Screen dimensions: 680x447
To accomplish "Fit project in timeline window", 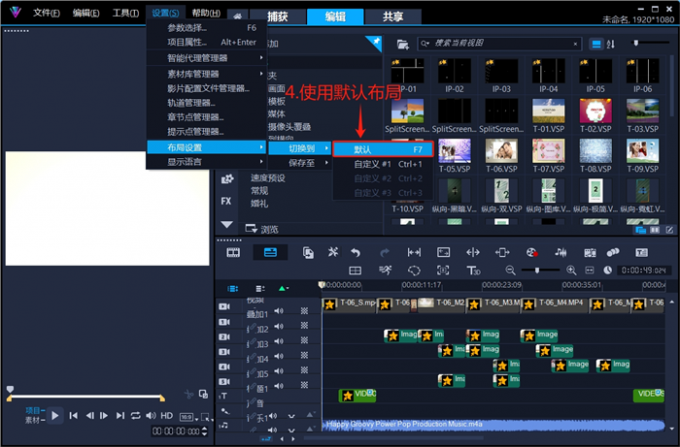I will (590, 271).
